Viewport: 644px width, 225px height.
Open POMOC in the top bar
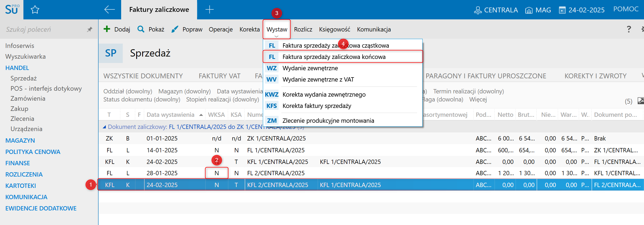coord(626,9)
